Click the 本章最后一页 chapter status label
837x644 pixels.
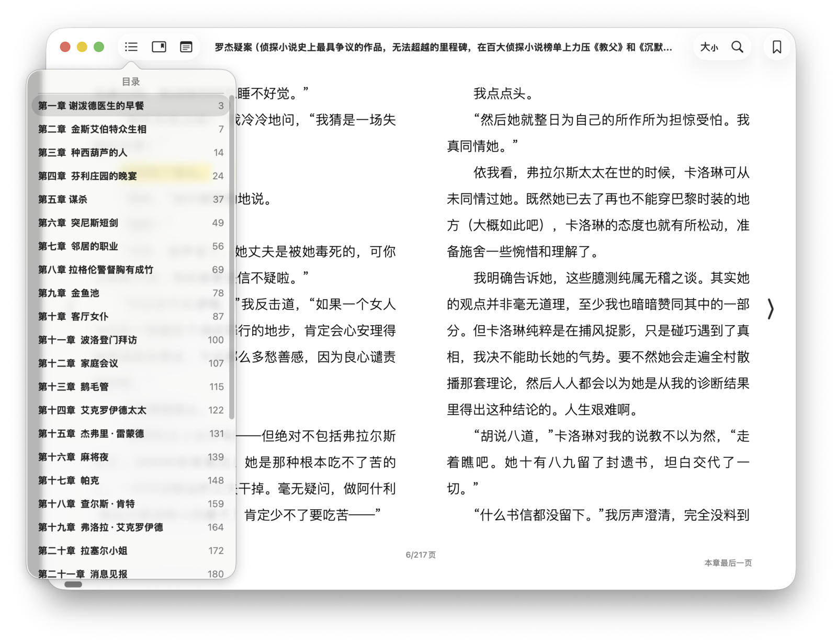(x=728, y=563)
